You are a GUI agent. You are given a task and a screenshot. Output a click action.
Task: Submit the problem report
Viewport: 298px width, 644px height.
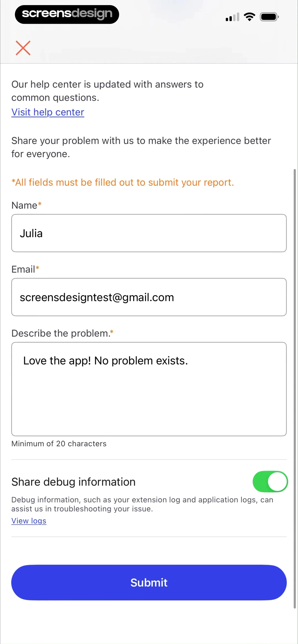click(x=149, y=582)
